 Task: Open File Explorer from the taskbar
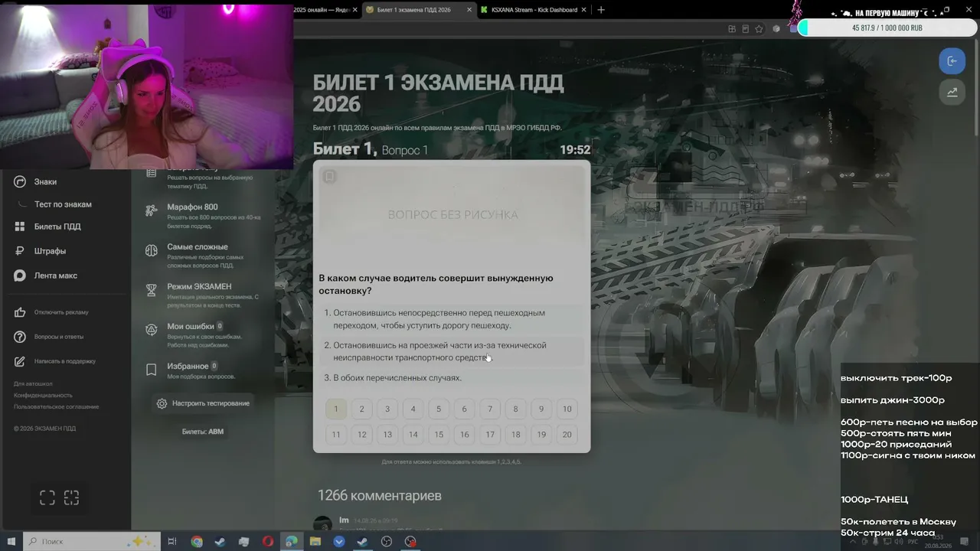click(315, 541)
